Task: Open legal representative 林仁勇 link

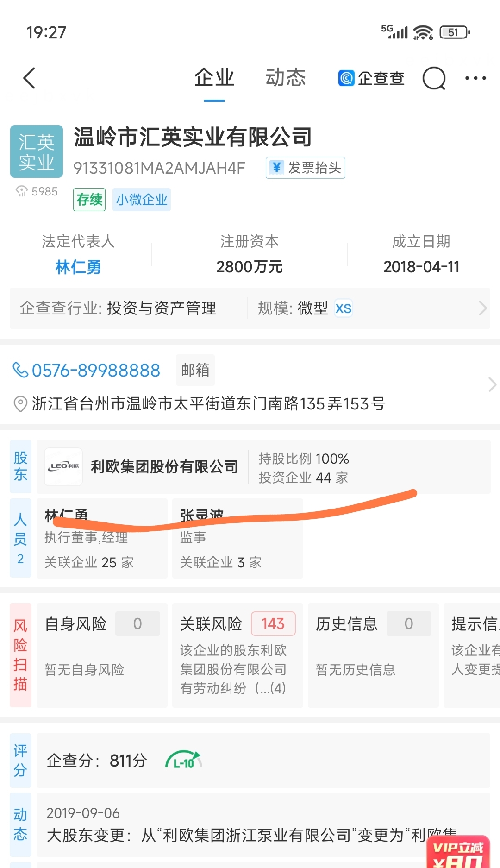Action: tap(78, 267)
